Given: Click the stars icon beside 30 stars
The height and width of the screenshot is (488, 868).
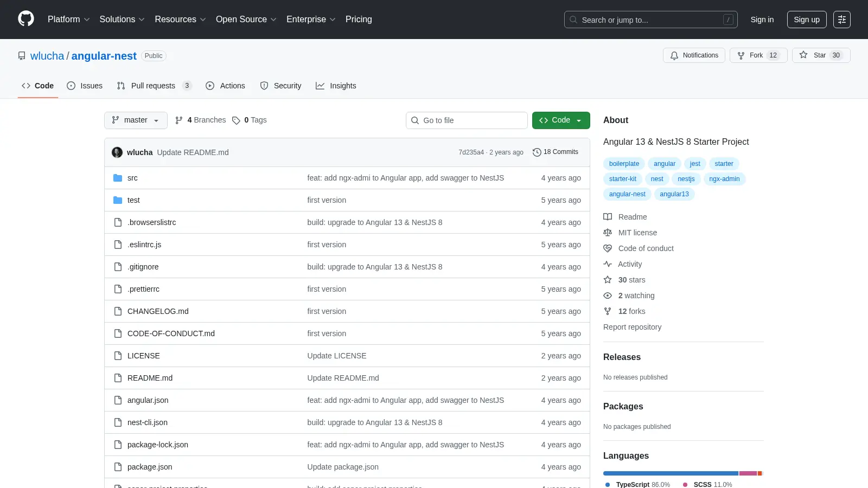Looking at the screenshot, I should pyautogui.click(x=608, y=280).
